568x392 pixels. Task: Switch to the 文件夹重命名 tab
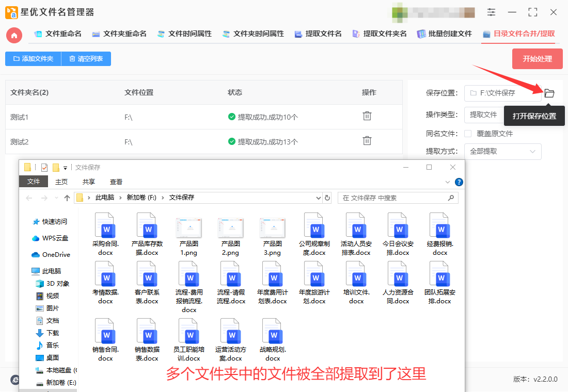point(119,34)
